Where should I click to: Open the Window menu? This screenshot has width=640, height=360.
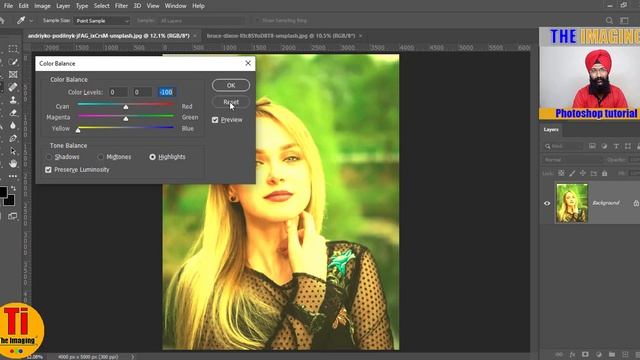176,6
